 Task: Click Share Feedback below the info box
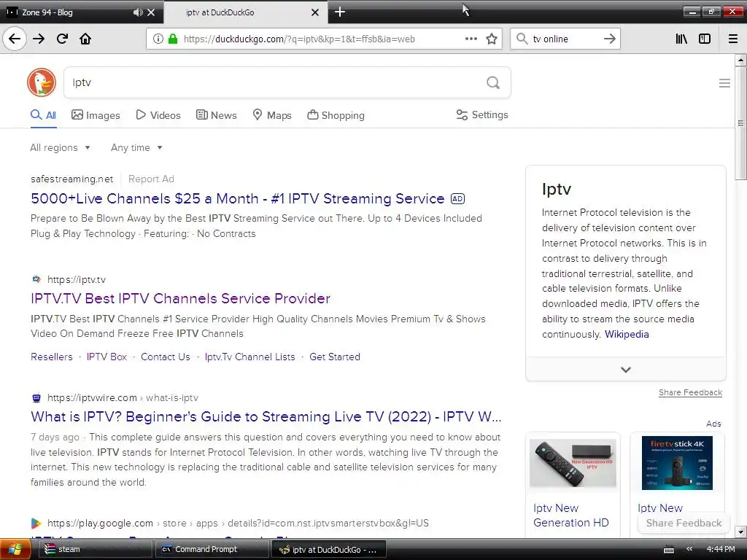(x=690, y=392)
